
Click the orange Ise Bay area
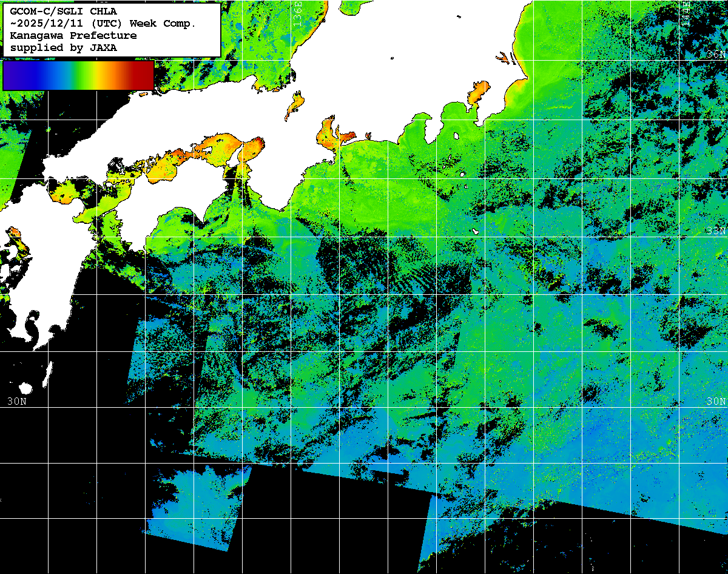pos(329,133)
